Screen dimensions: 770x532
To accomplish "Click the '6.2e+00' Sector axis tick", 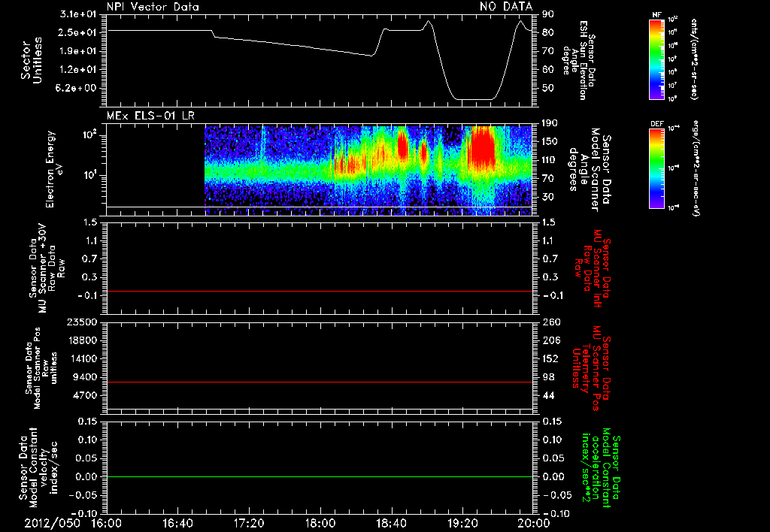I will (77, 88).
